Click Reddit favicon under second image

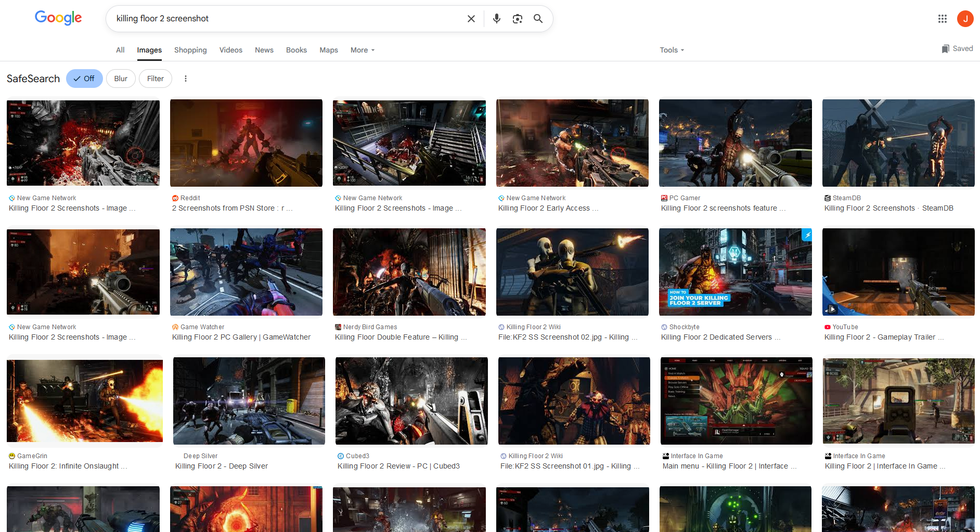[175, 198]
